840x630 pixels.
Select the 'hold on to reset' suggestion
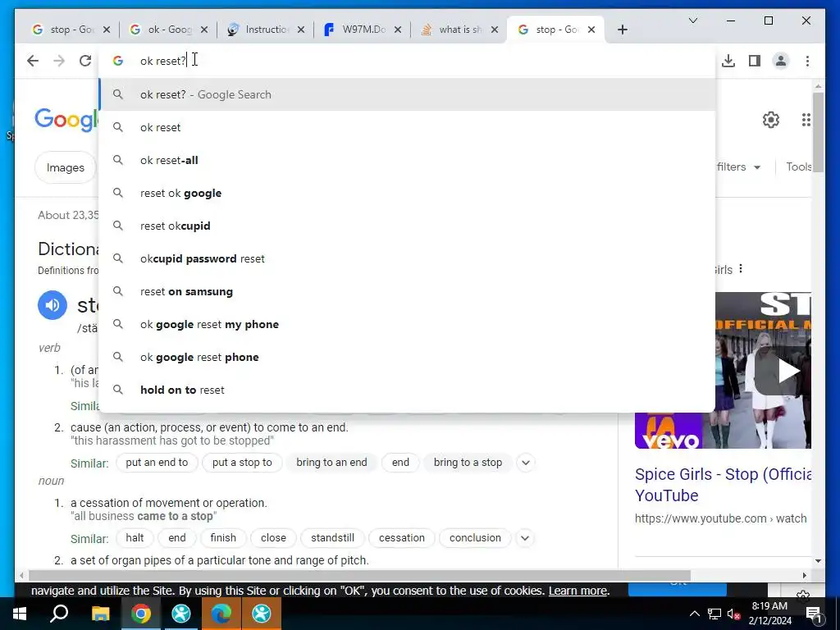coord(407,390)
